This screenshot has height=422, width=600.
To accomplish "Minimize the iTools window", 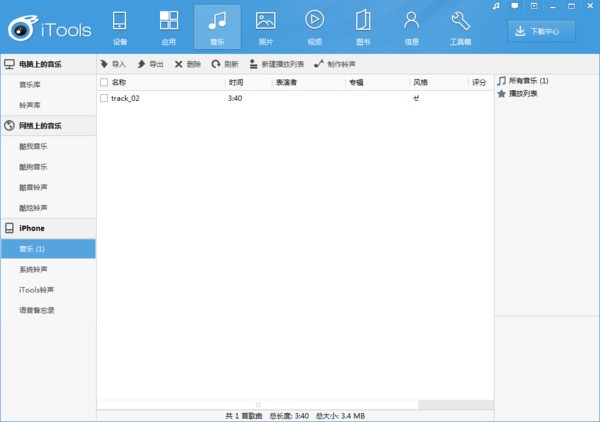I will (x=553, y=6).
